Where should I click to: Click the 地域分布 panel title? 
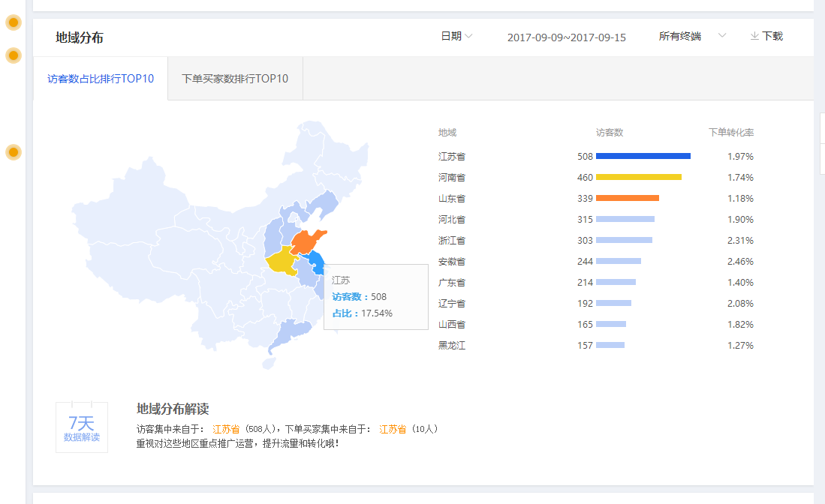tap(80, 37)
